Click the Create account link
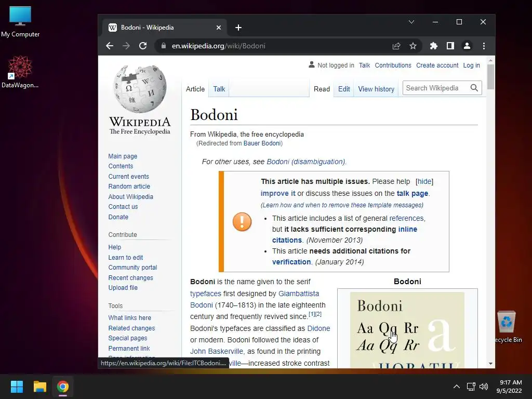 point(437,65)
